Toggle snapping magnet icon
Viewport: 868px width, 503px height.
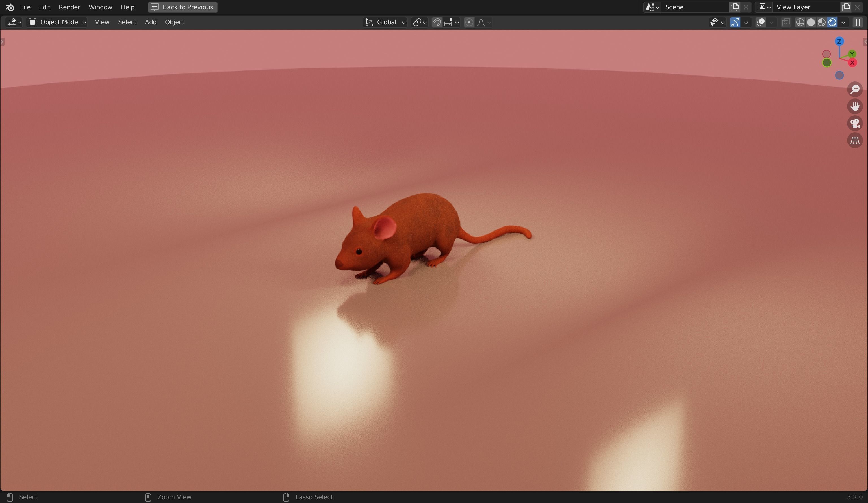pyautogui.click(x=437, y=22)
